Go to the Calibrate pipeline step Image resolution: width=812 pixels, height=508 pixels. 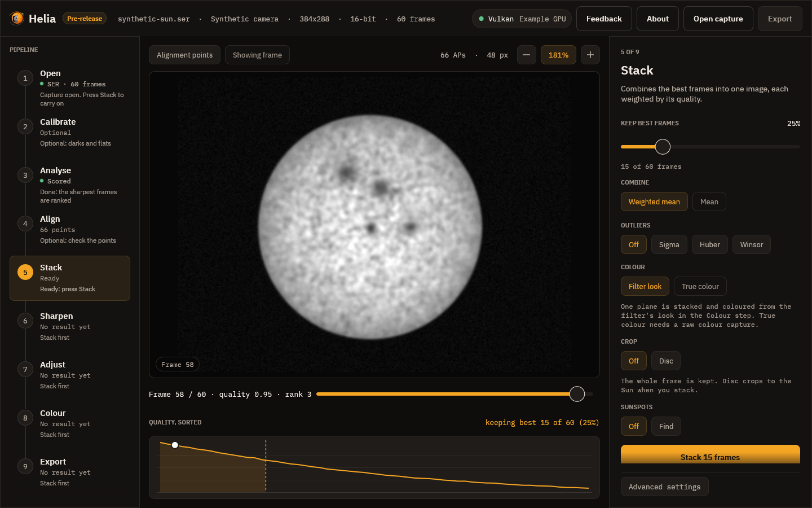coord(70,132)
